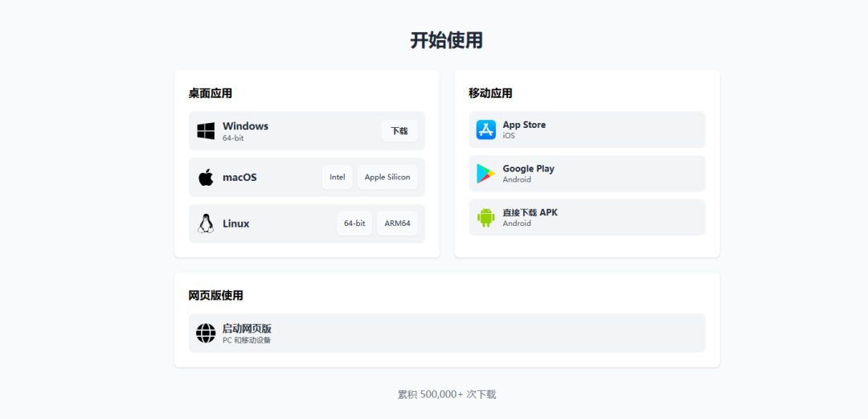Viewport: 868px width, 419px height.
Task: Click the 网页版使用 section heading
Action: pos(216,295)
